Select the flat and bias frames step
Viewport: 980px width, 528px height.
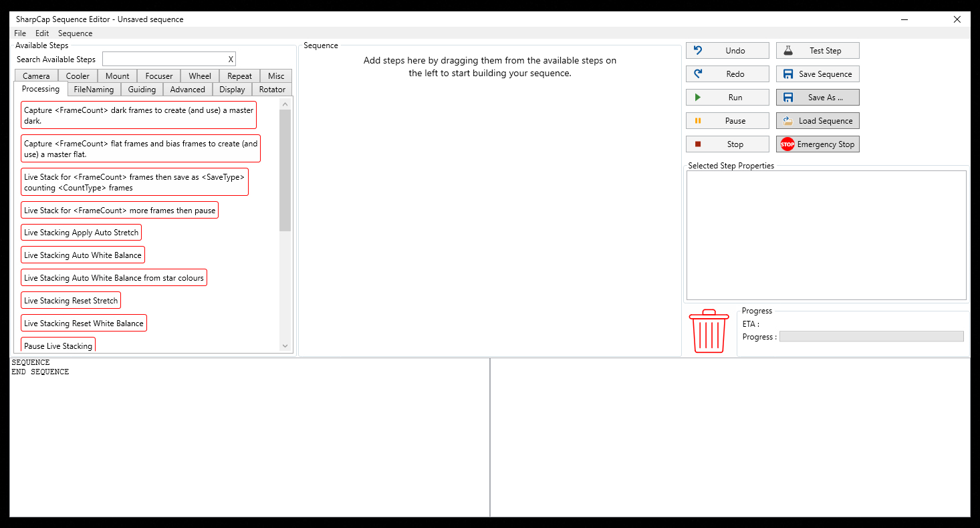click(140, 148)
